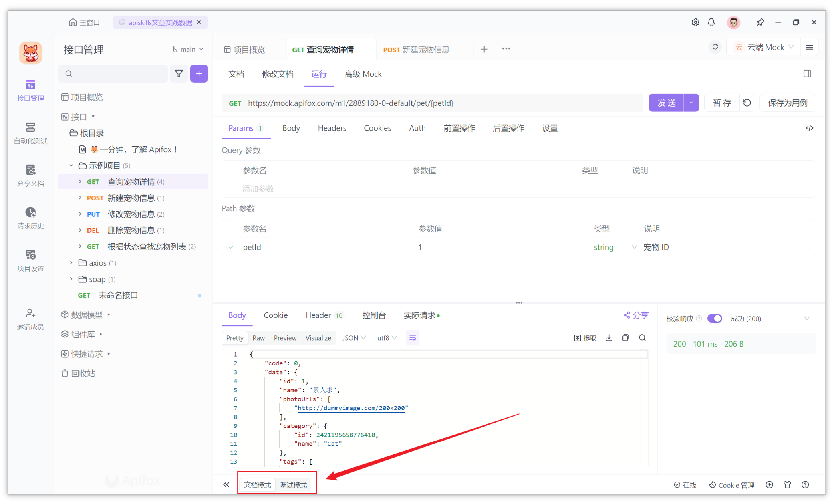
Task: Download the response body
Action: pyautogui.click(x=609, y=337)
